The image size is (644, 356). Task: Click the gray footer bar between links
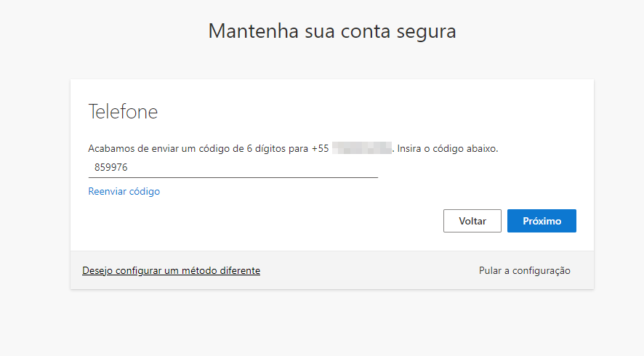[367, 270]
